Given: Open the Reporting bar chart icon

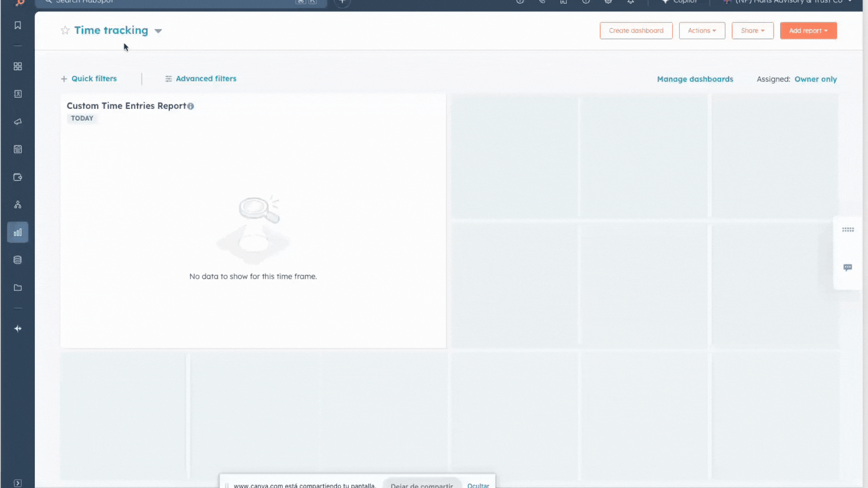Looking at the screenshot, I should coord(18,232).
